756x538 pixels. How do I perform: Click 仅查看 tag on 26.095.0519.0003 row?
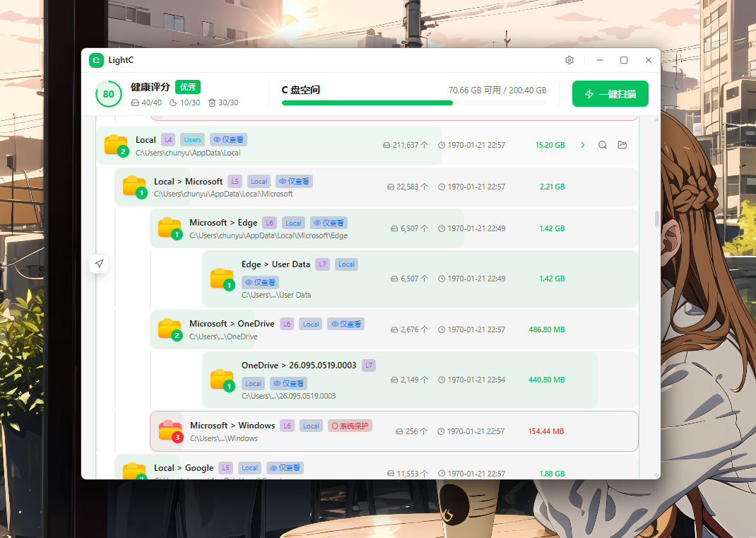point(288,384)
